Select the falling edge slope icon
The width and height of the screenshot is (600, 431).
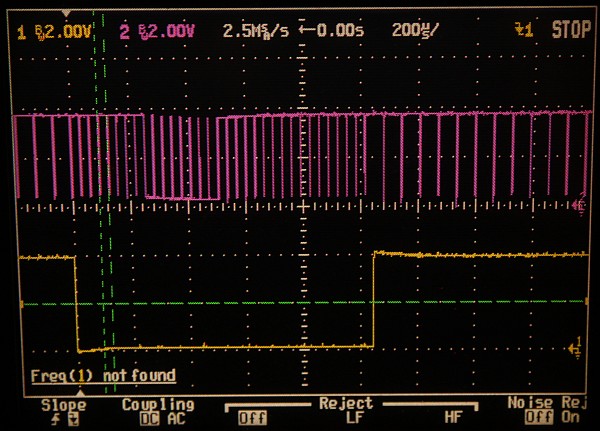(x=71, y=419)
